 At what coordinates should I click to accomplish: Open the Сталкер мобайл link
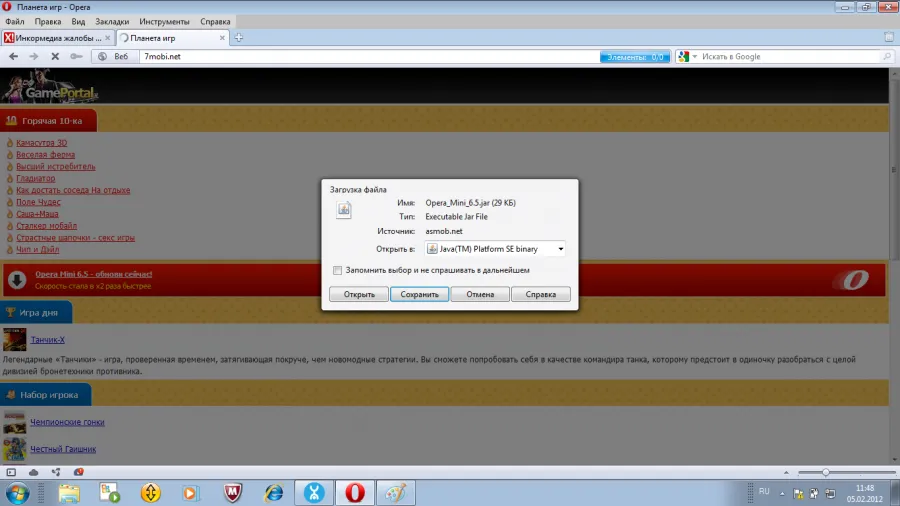(x=46, y=226)
